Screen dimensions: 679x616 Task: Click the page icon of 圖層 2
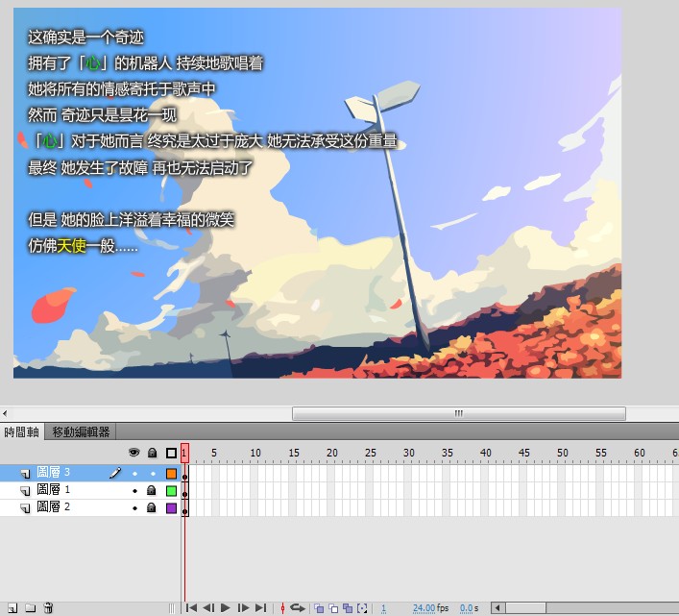tap(26, 508)
